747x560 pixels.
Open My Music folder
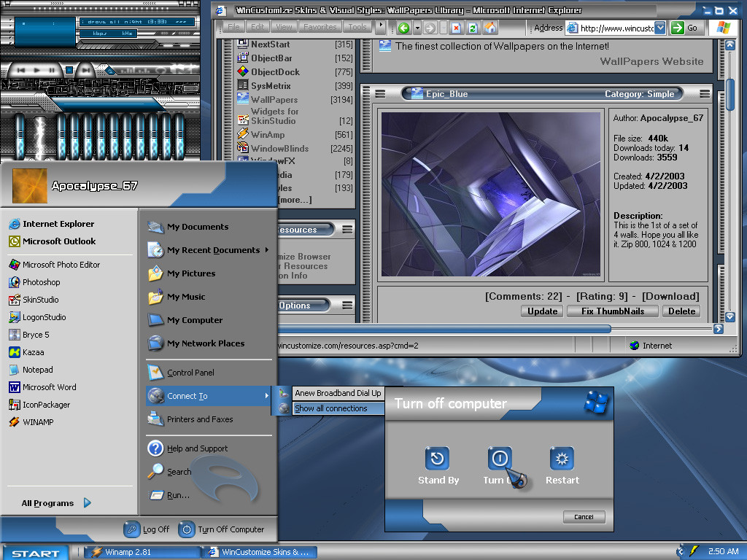point(177,297)
